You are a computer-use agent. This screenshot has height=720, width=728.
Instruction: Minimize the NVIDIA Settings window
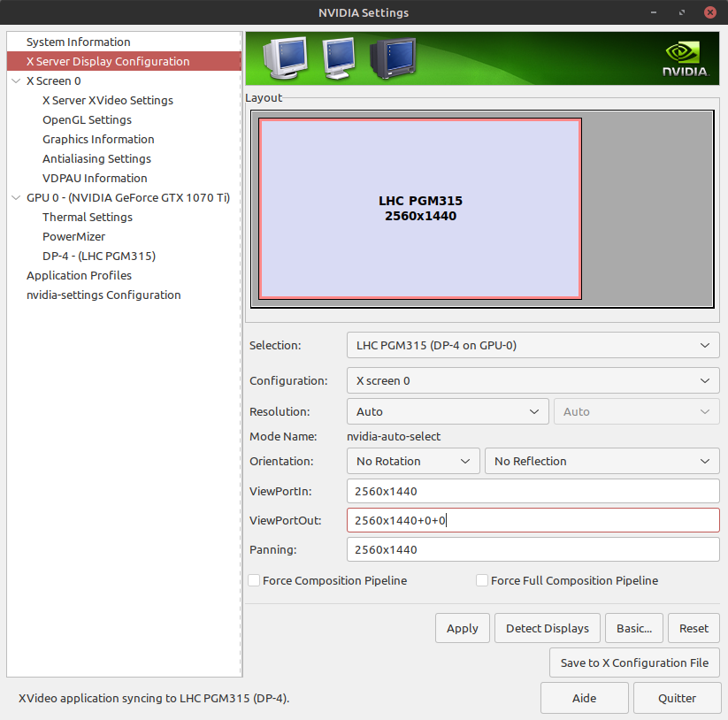tap(654, 12)
